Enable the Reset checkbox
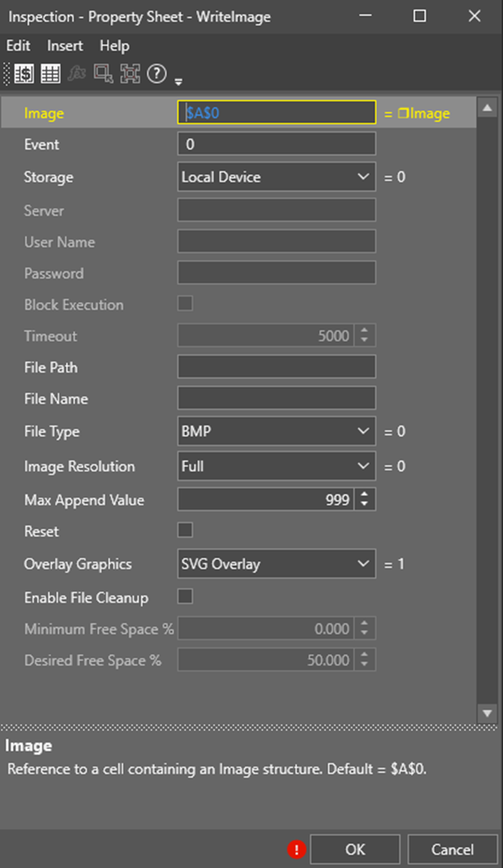The height and width of the screenshot is (868, 503). [x=185, y=531]
